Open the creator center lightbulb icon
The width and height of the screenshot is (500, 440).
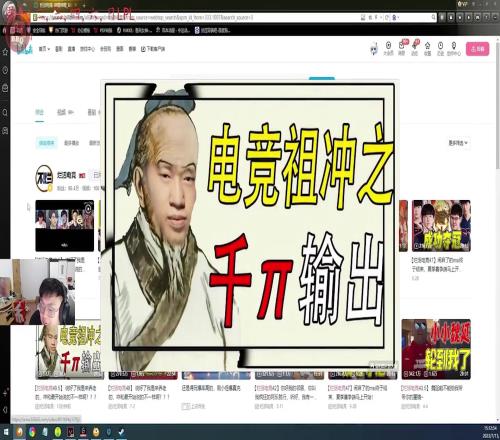pos(454,48)
